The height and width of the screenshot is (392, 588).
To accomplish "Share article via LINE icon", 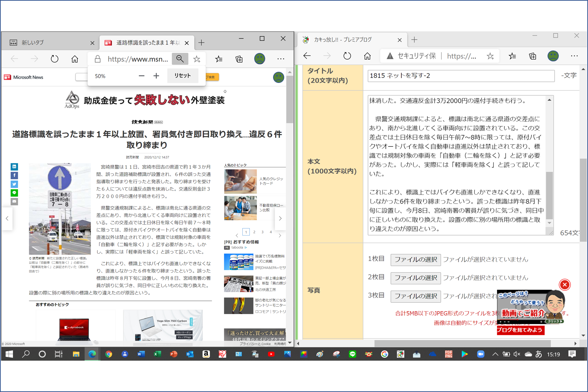I will pyautogui.click(x=14, y=193).
